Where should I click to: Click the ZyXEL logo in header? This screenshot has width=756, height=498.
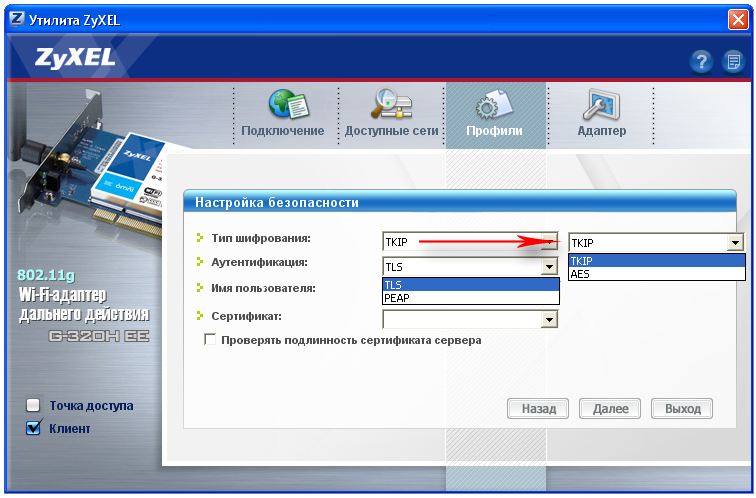(x=75, y=57)
